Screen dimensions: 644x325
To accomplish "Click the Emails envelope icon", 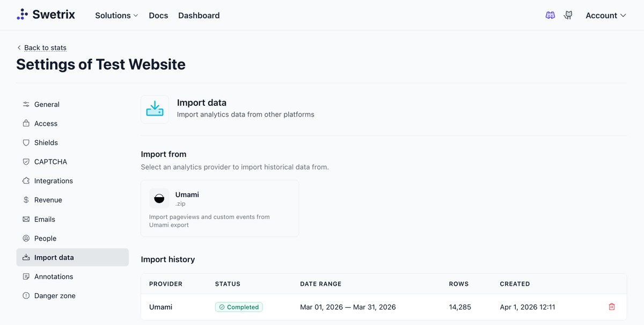I will tap(26, 219).
